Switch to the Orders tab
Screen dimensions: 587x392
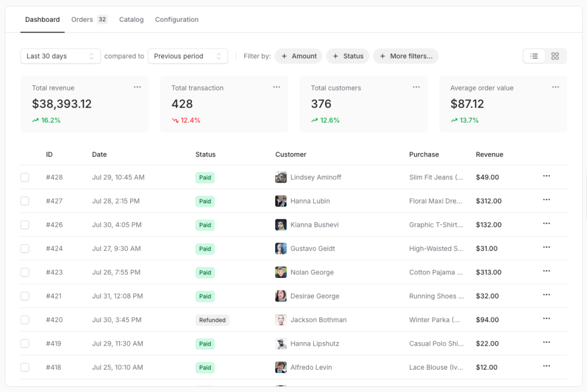click(x=82, y=19)
